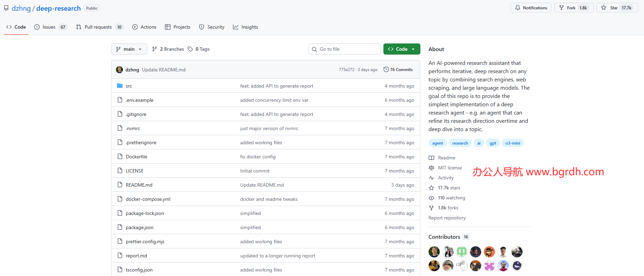This screenshot has width=644, height=276.
Task: View the 2 Branches list
Action: (168, 49)
